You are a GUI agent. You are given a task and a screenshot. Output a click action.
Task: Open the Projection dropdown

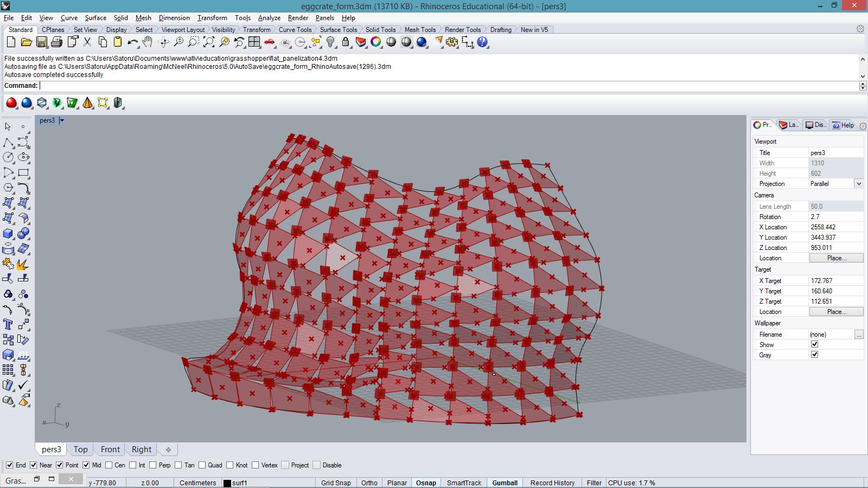click(x=859, y=184)
